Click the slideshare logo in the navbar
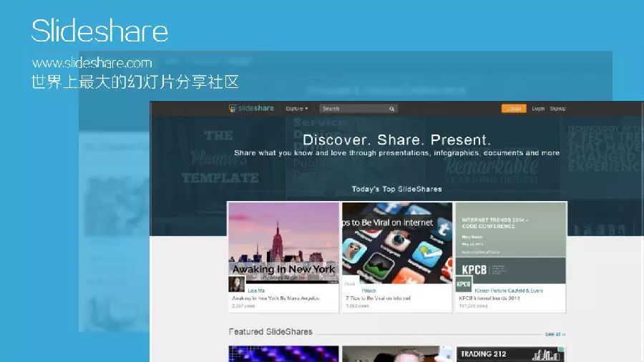 (x=251, y=108)
